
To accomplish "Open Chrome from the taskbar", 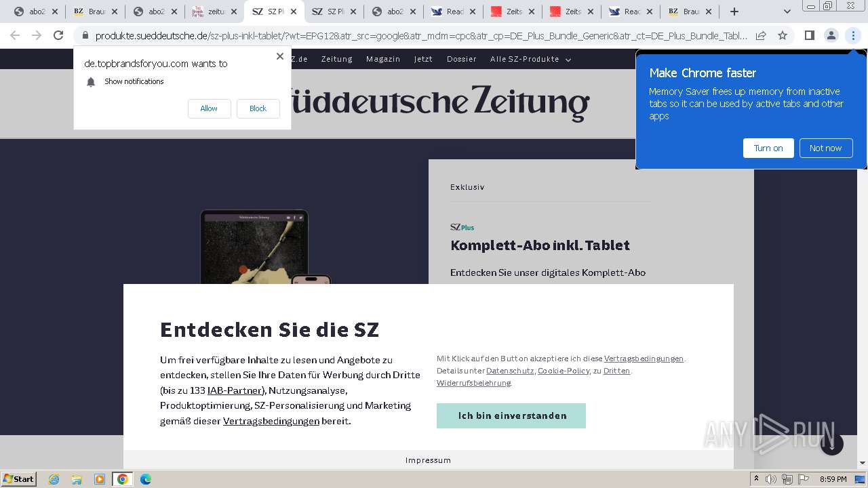I will coord(123,479).
